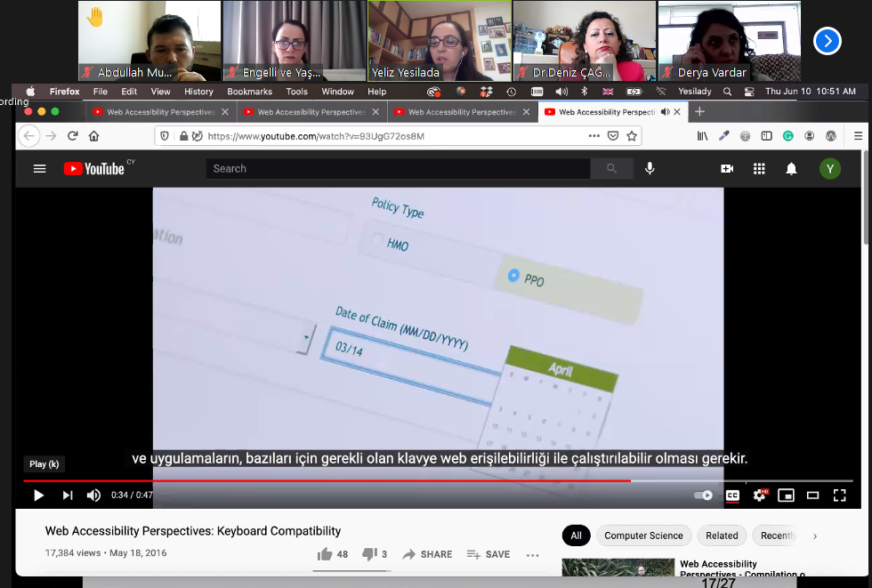Open the green Y account avatar
The width and height of the screenshot is (872, 588).
pyautogui.click(x=829, y=168)
